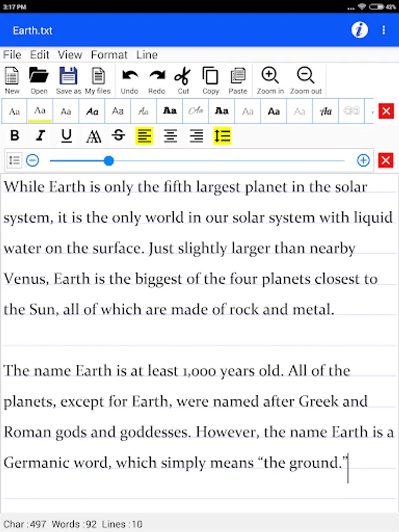The height and width of the screenshot is (532, 399).
Task: Select the sixth light cursive font sample
Action: (x=144, y=111)
